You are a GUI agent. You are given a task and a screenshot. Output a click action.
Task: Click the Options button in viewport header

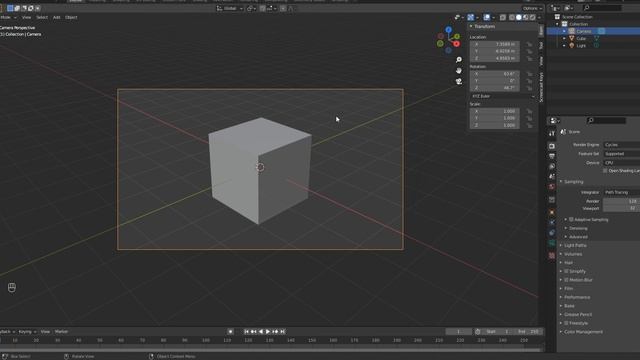coord(532,8)
